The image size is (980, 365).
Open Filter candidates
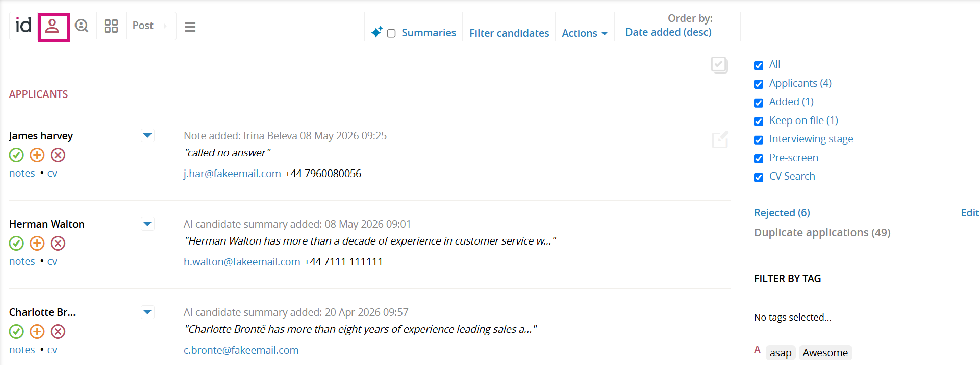(509, 33)
